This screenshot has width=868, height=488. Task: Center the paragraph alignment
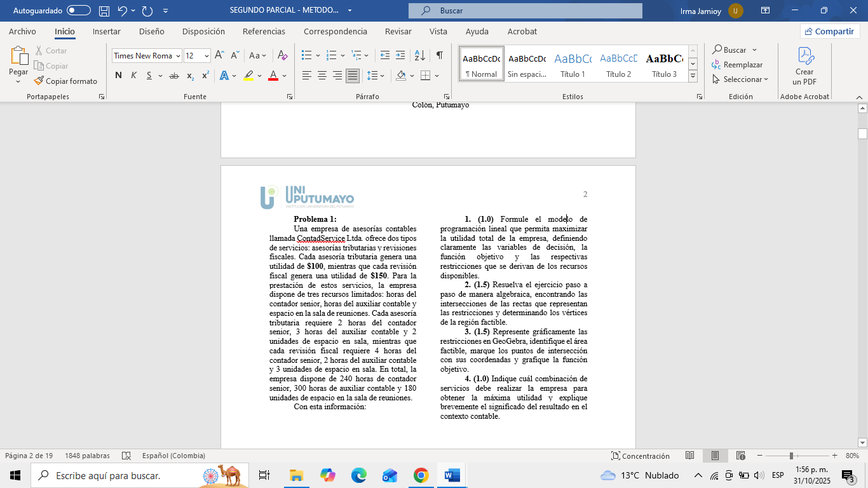(x=322, y=75)
